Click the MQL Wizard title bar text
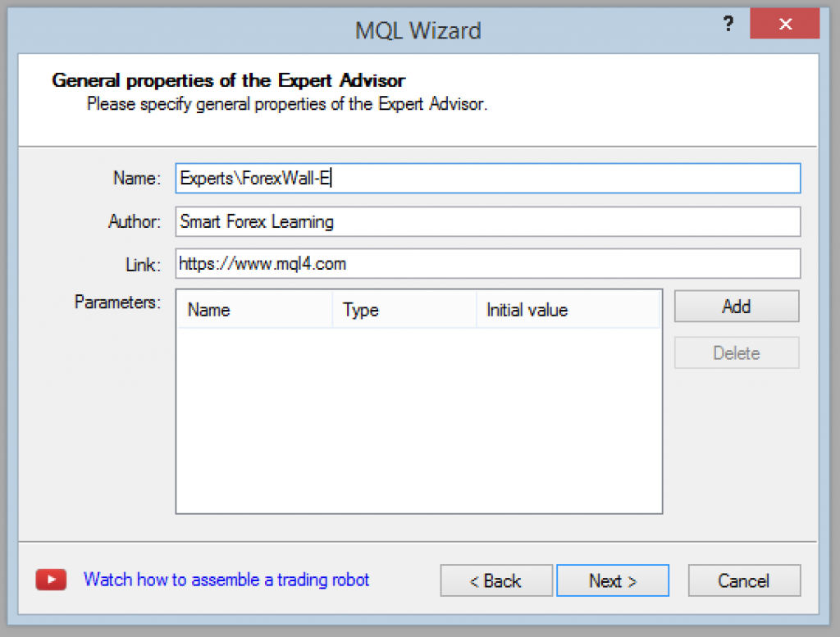This screenshot has height=637, width=840. 418,31
